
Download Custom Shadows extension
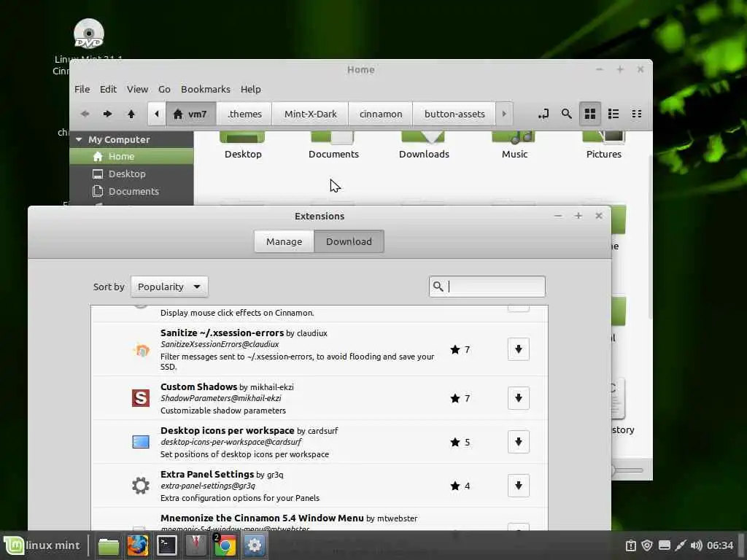pos(519,398)
